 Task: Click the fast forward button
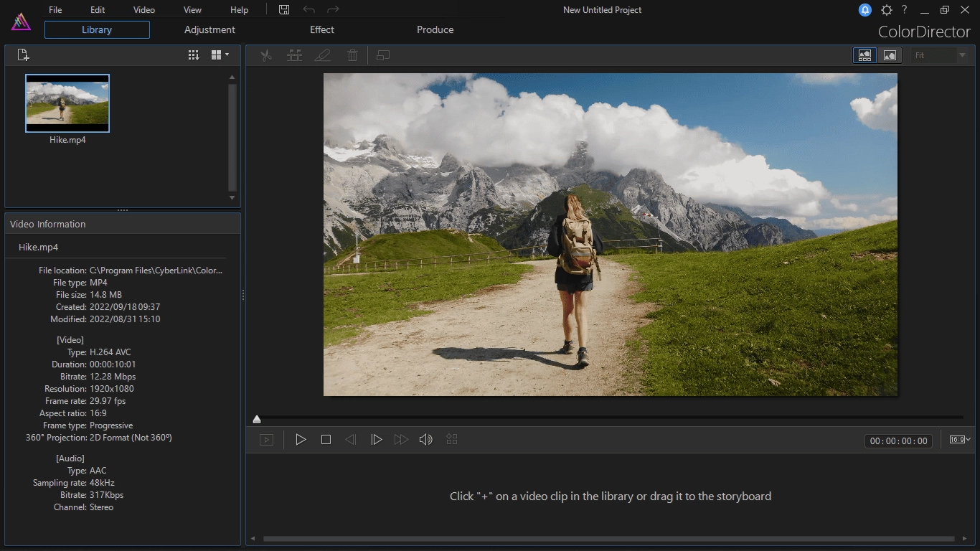tap(401, 440)
